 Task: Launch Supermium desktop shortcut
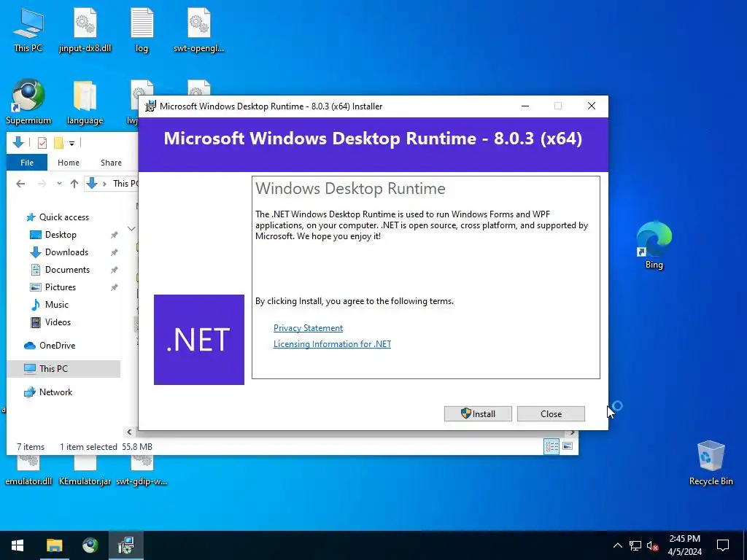pos(28,101)
